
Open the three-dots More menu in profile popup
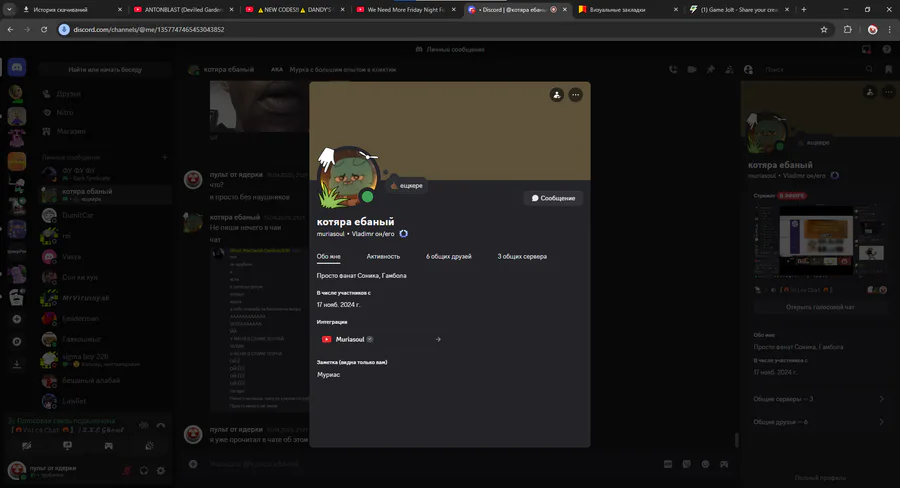coord(575,95)
